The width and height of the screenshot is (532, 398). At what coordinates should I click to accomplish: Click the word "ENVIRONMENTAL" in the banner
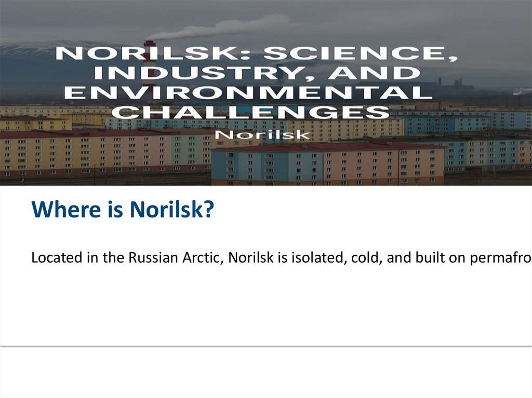click(251, 93)
